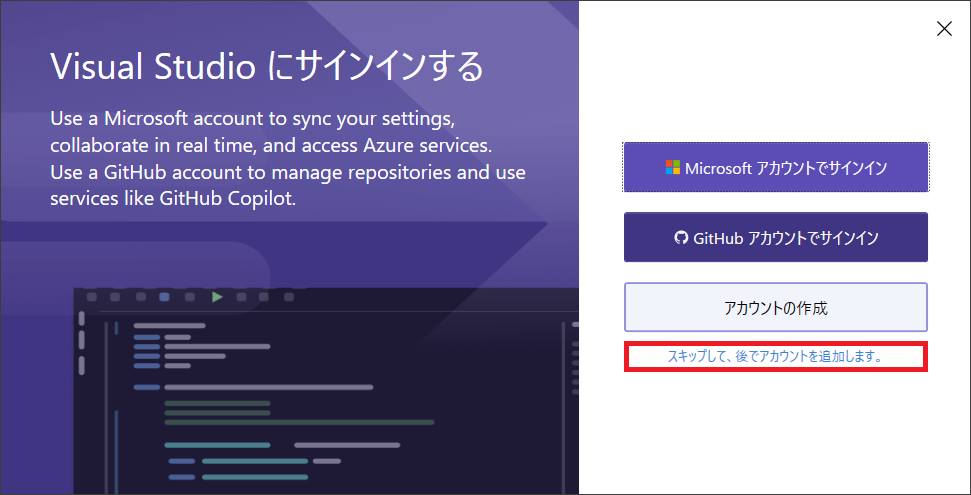The height and width of the screenshot is (495, 971).
Task: Click the green play triangle in the illustration
Action: point(217,297)
